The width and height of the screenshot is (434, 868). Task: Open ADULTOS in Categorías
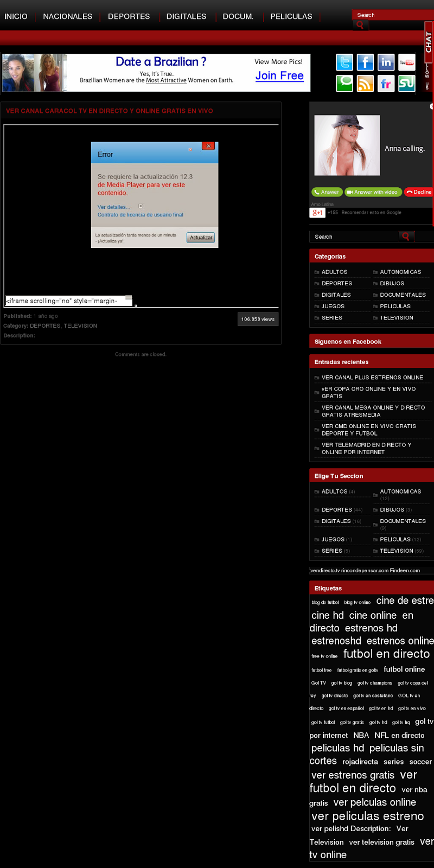(x=334, y=272)
